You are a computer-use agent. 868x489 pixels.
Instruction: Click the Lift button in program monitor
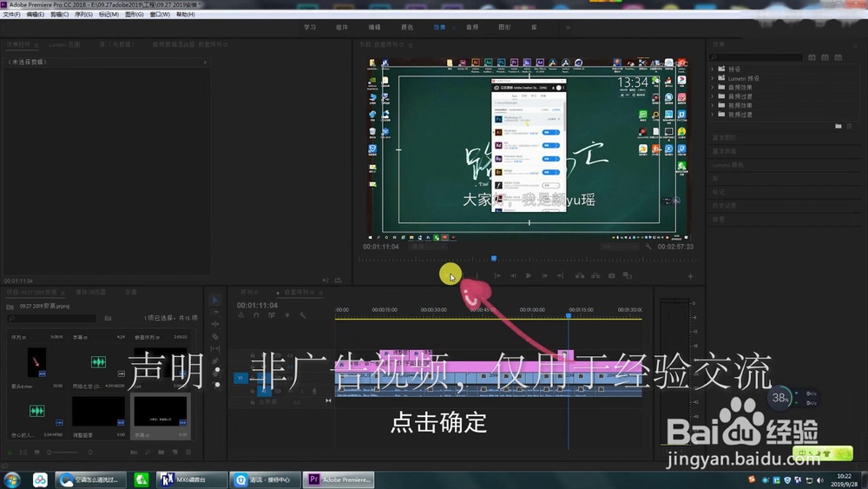pos(580,275)
